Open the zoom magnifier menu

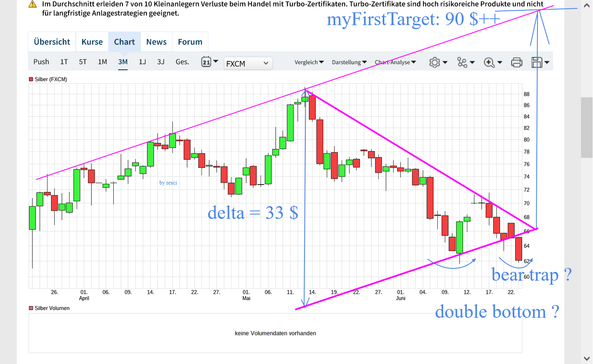click(x=493, y=63)
